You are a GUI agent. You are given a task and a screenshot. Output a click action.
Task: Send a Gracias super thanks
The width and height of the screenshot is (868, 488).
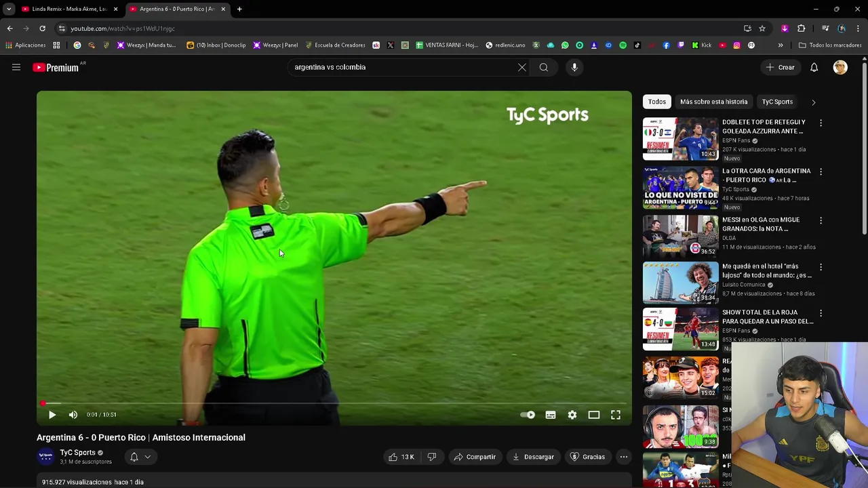point(587,457)
